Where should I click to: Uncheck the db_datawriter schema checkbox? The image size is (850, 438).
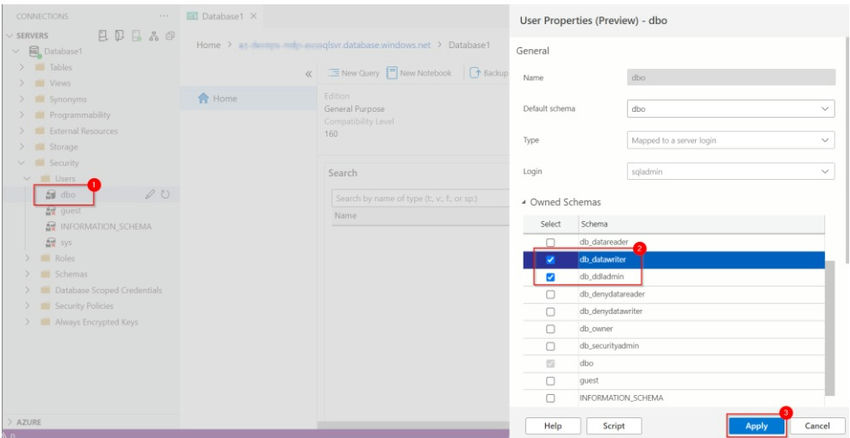coord(550,260)
